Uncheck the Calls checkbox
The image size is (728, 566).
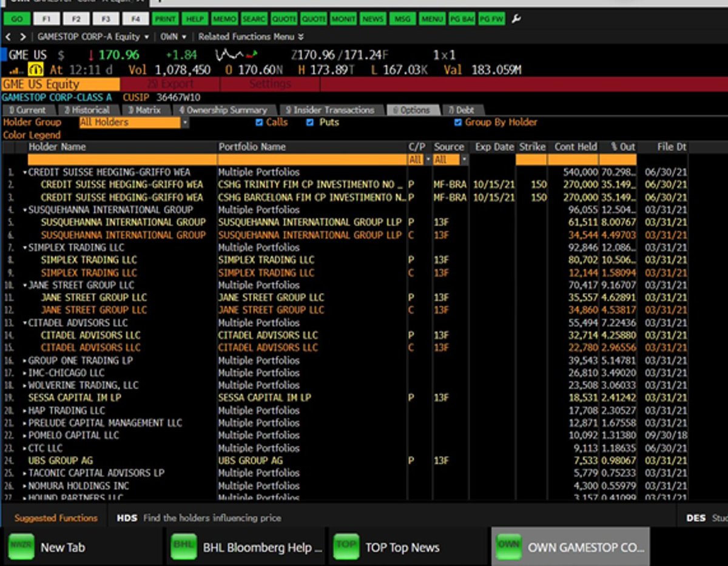point(260,123)
